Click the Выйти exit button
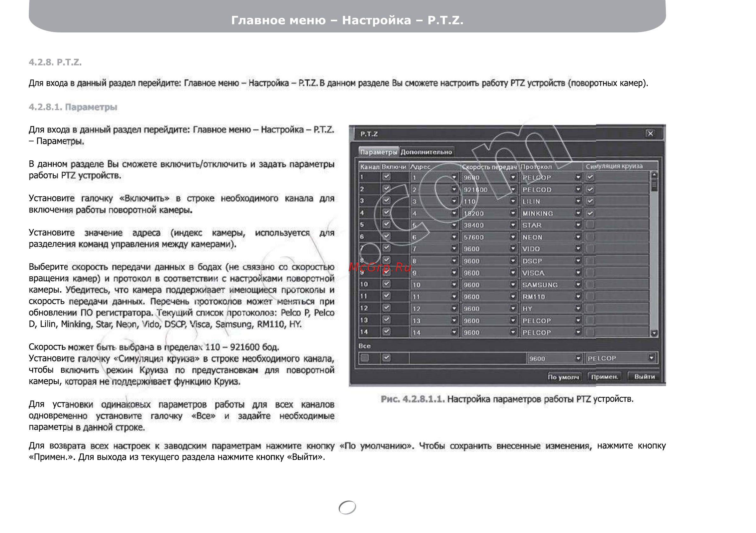This screenshot has height=533, width=756. (x=645, y=377)
